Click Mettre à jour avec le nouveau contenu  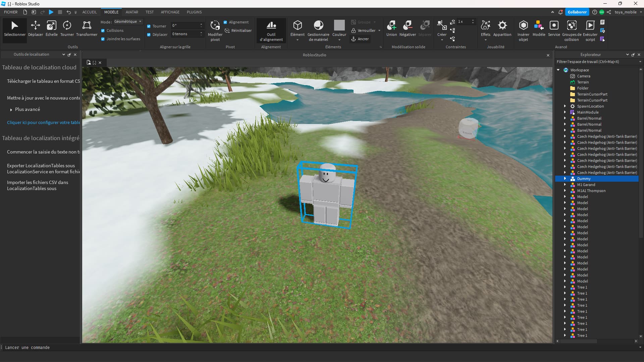(x=43, y=98)
